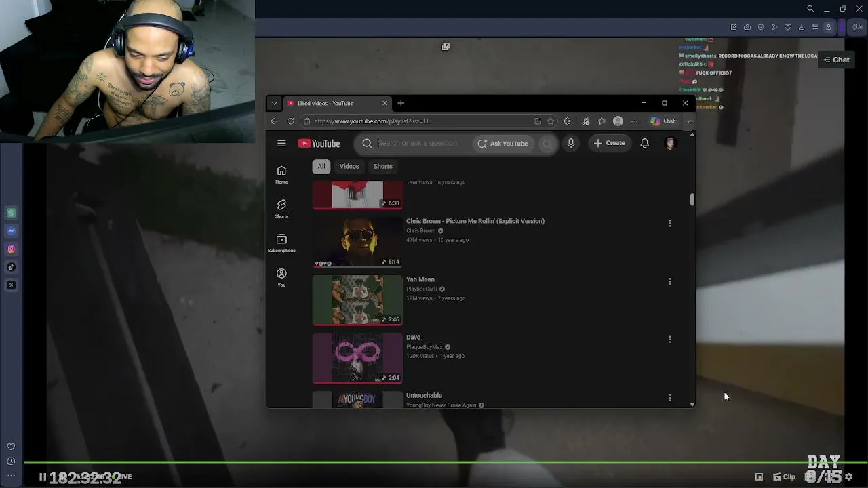This screenshot has width=868, height=488.
Task: Open the more options dots in the left sidebar
Action: point(11,476)
